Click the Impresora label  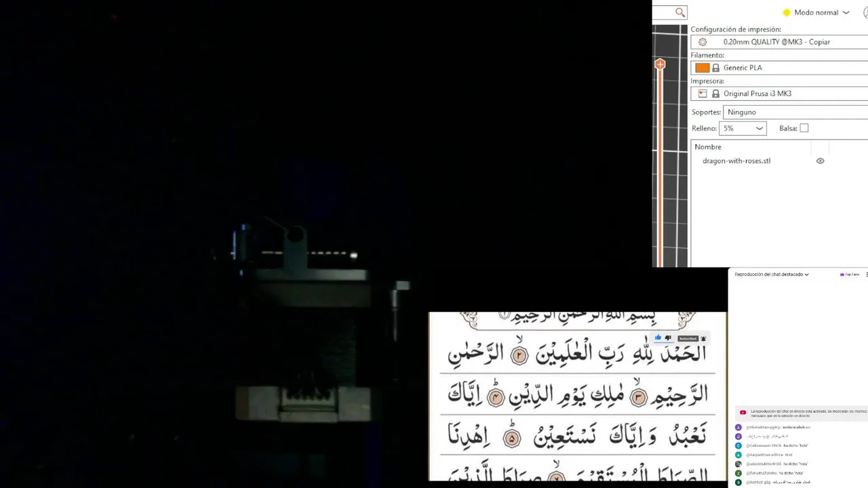click(x=707, y=81)
